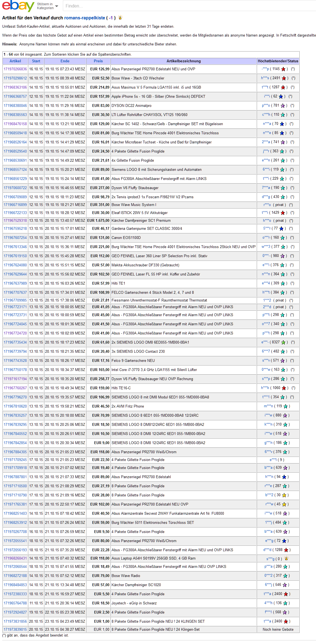Open the Stöbern in Kategorien dropdown
The image size is (316, 644).
47,6
